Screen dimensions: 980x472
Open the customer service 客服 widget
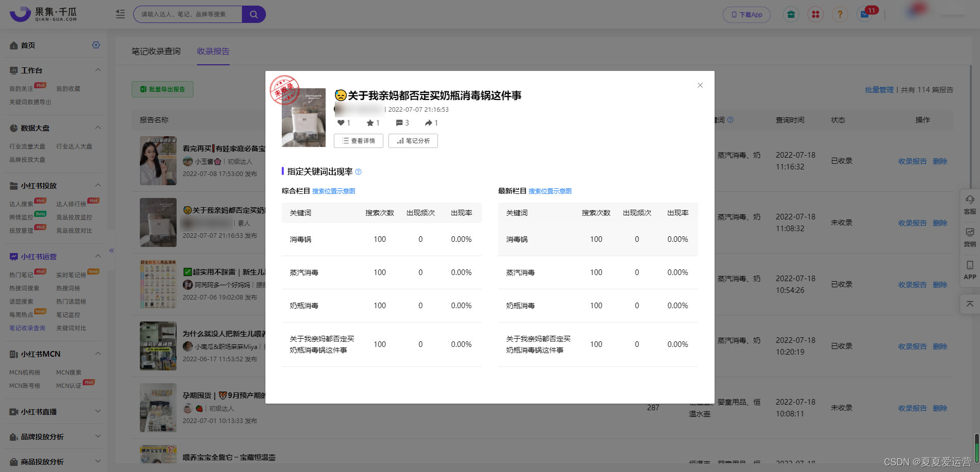(970, 205)
